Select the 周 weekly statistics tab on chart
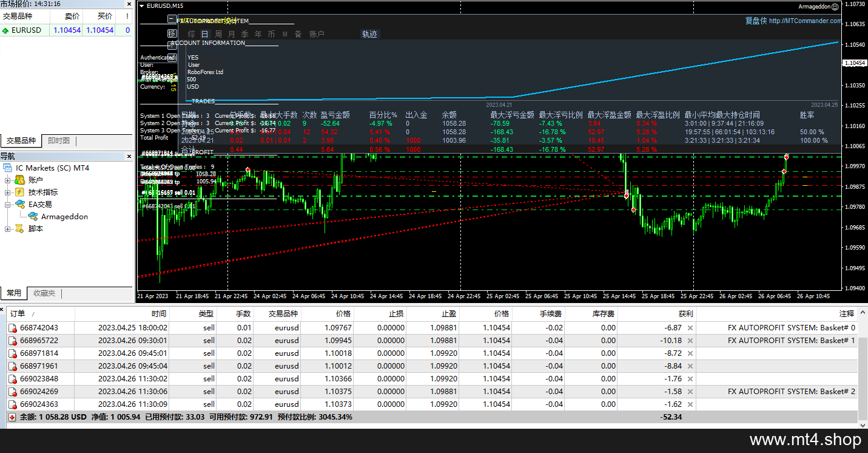 [218, 34]
